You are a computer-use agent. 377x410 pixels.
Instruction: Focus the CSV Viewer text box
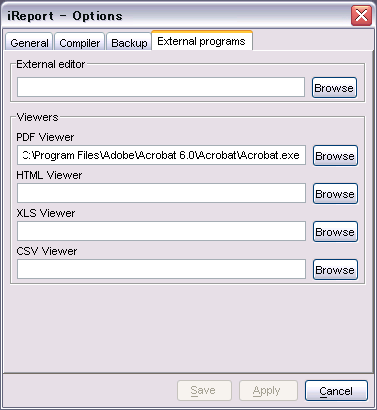[161, 269]
